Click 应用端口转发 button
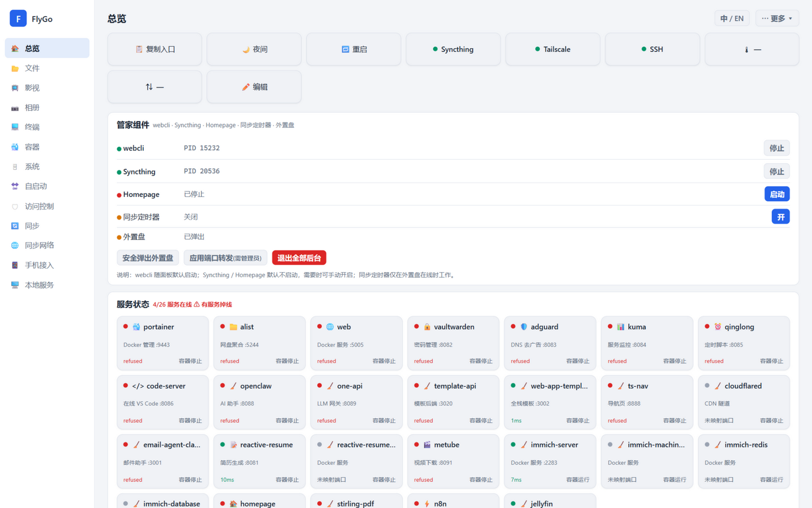The height and width of the screenshot is (508, 812). (x=226, y=258)
